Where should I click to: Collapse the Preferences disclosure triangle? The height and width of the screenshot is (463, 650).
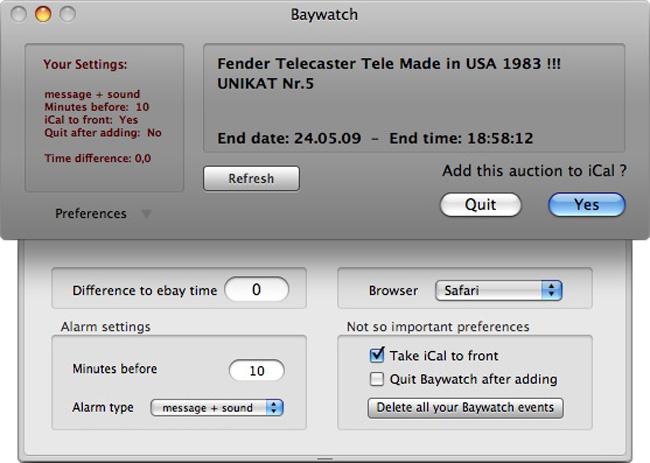pyautogui.click(x=146, y=214)
